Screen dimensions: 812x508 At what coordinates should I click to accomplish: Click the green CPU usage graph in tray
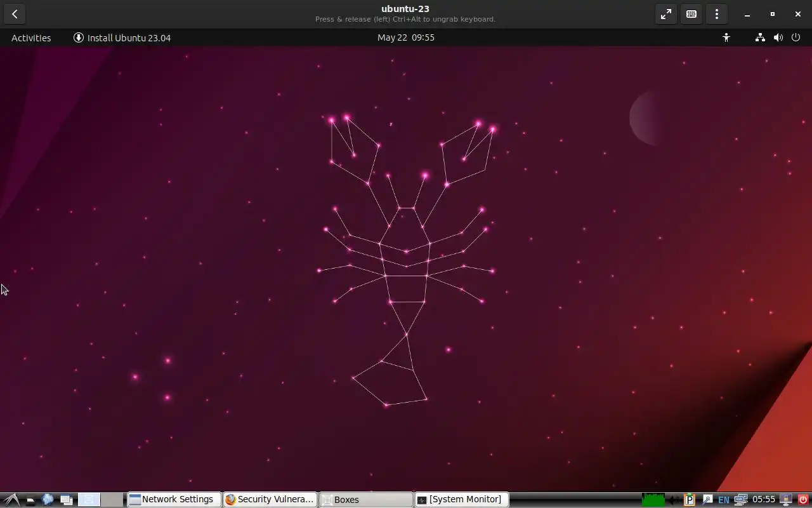point(653,500)
